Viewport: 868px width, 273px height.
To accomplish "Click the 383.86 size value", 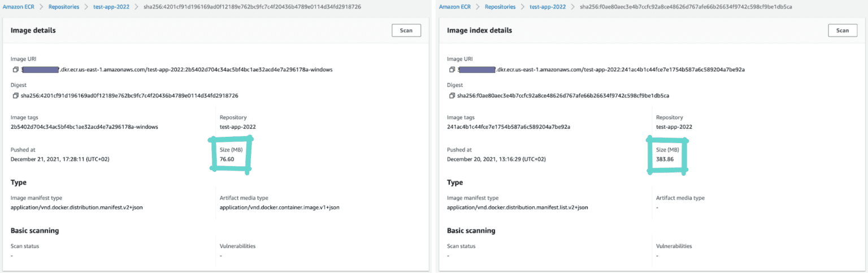I will click(x=665, y=159).
